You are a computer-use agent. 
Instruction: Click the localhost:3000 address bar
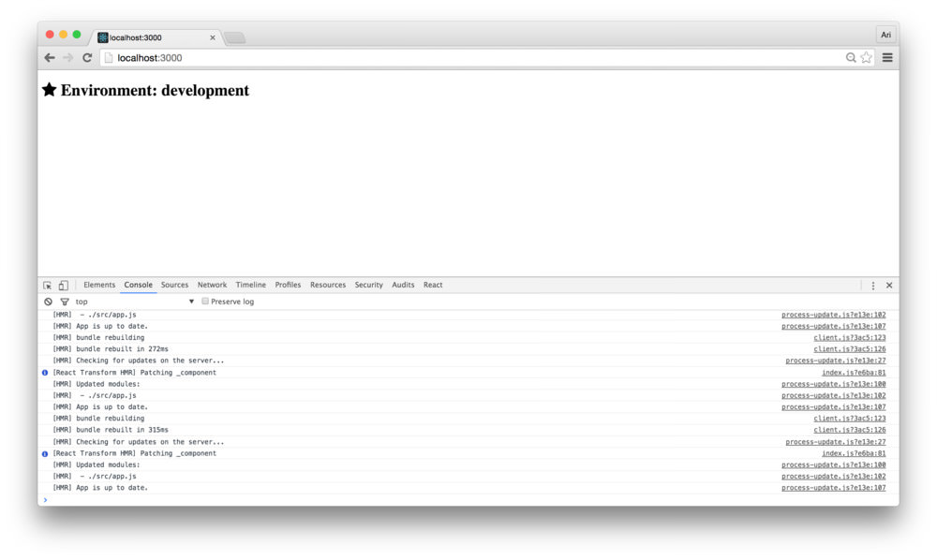[x=468, y=58]
